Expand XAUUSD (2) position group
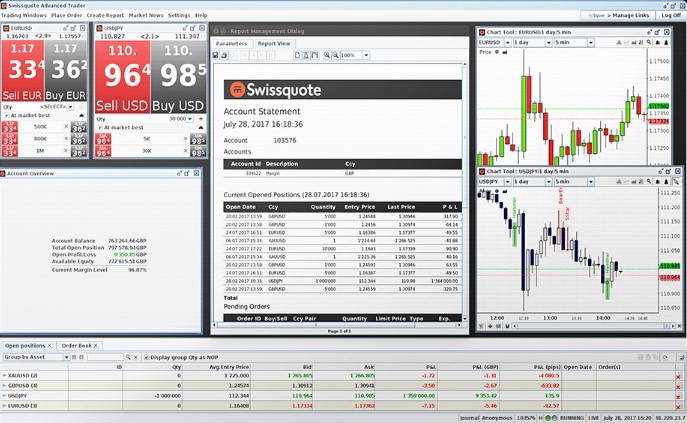Image resolution: width=687 pixels, height=423 pixels. click(4, 376)
